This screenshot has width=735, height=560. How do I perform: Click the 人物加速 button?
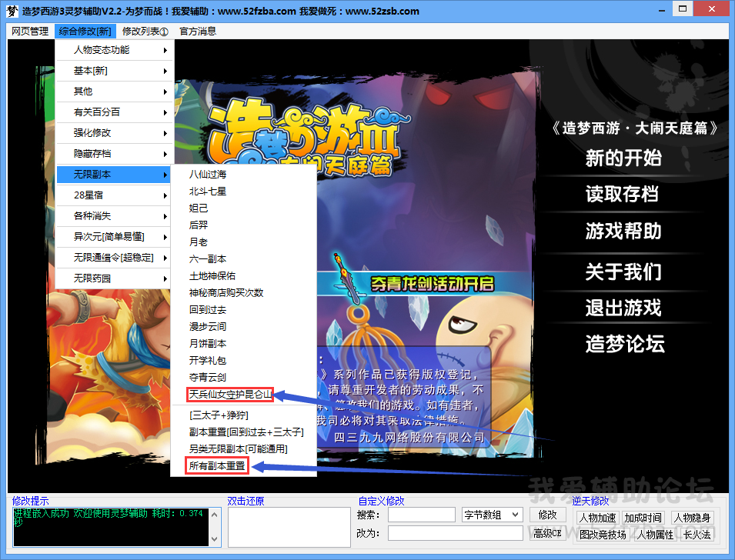point(597,518)
